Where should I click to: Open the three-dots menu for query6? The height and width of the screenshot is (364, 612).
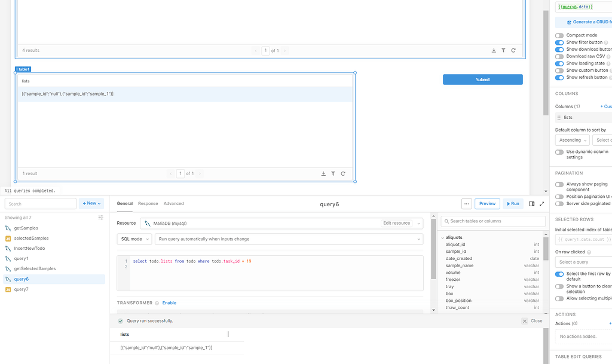click(467, 204)
